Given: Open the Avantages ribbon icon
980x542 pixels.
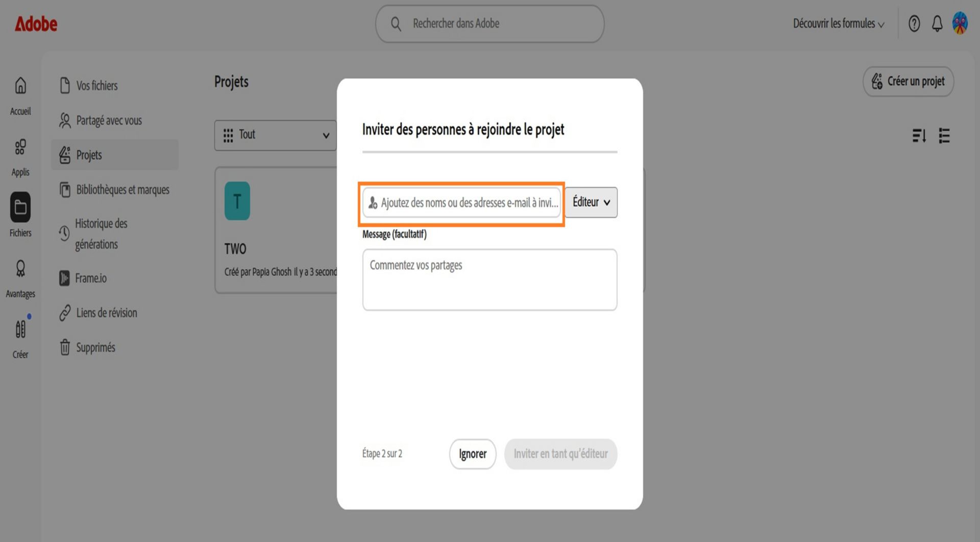Looking at the screenshot, I should coord(20,269).
